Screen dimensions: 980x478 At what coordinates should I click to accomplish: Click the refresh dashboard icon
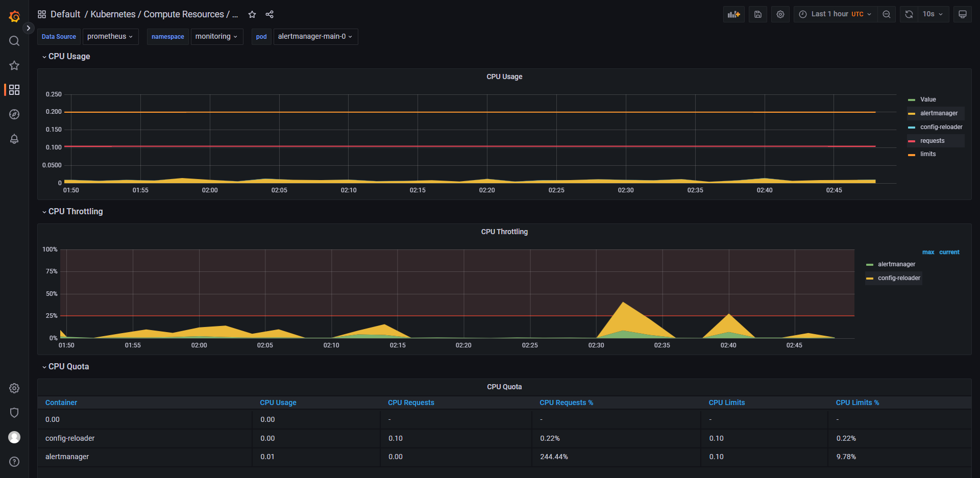909,14
